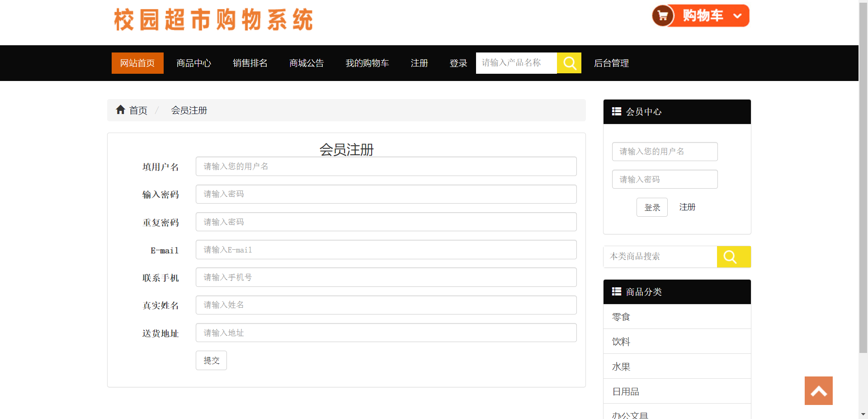Viewport: 868px width, 419px height.
Task: Click the list icon beside 会员中心
Action: (x=617, y=111)
